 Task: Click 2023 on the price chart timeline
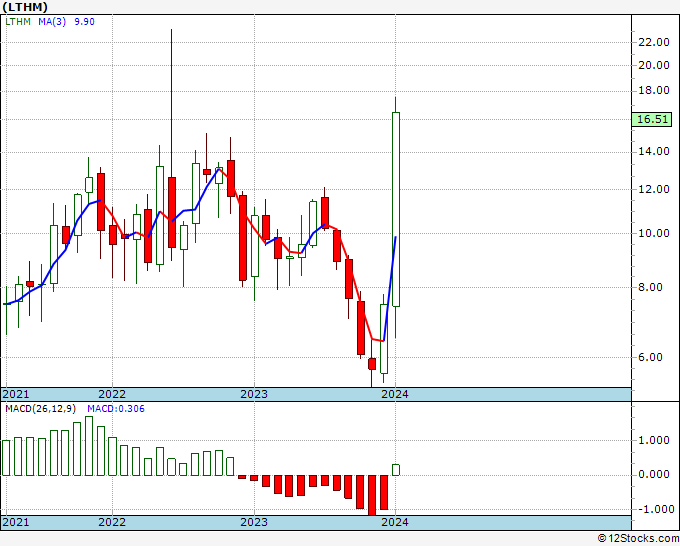pos(254,394)
